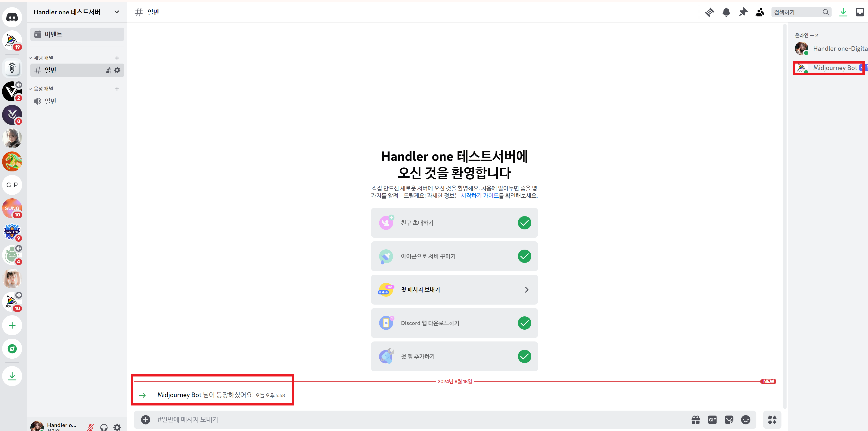The width and height of the screenshot is (868, 431).
Task: Open the inbox icon
Action: pyautogui.click(x=860, y=12)
